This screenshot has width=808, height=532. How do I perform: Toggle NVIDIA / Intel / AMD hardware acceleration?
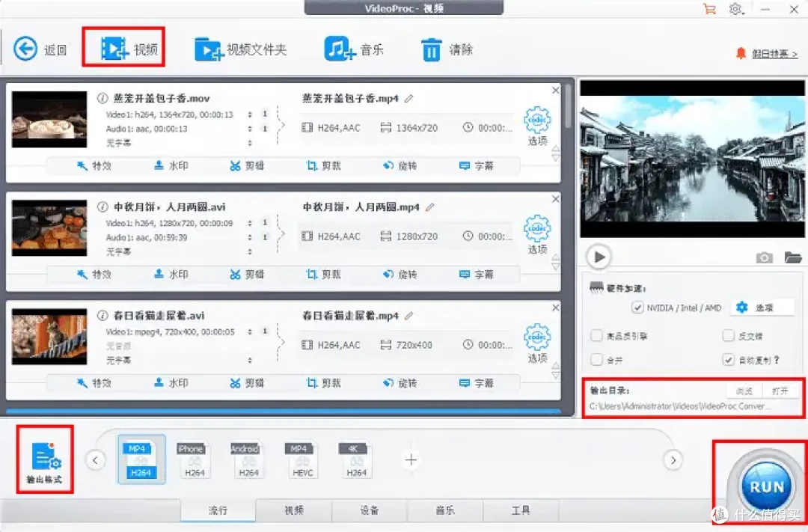tap(637, 308)
